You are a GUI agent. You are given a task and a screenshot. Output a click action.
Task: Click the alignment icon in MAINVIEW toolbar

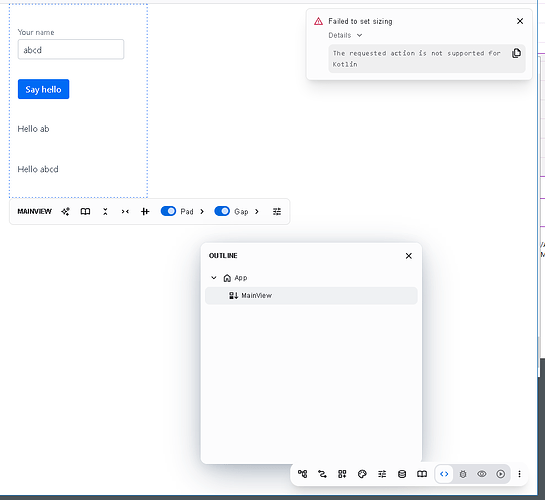pyautogui.click(x=145, y=211)
